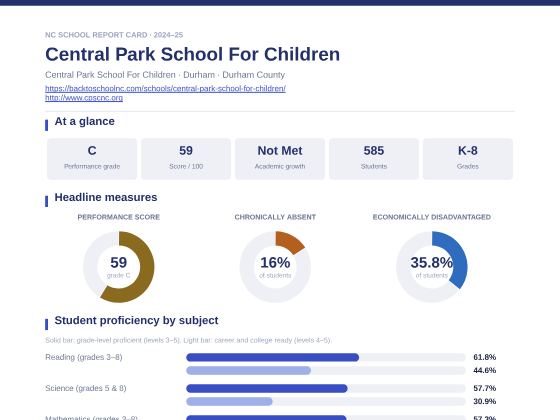Click the Central Park School For Children title

[192, 54]
